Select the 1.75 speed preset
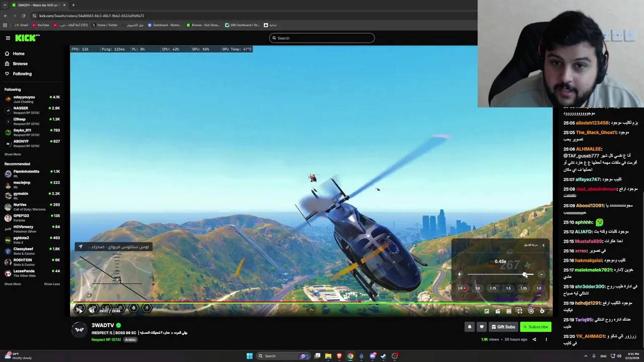Screen dimensions: 644x362 493,289
